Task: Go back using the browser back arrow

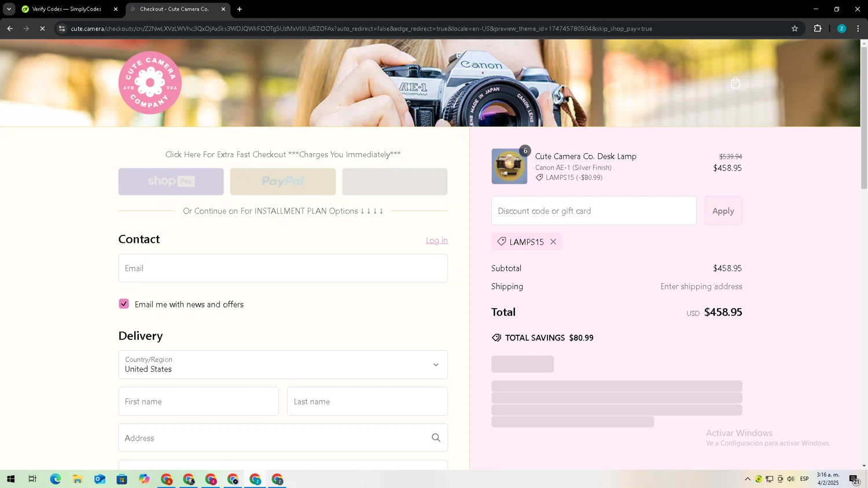Action: coord(10,28)
